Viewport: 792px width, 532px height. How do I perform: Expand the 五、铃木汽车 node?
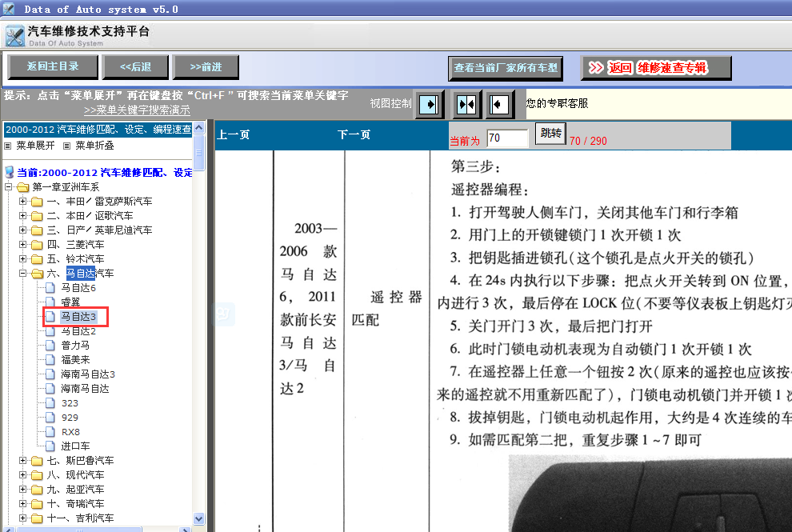(22, 258)
